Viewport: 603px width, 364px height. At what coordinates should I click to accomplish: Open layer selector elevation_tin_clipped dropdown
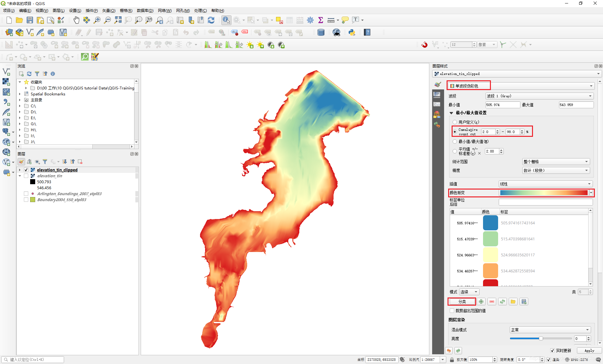pos(517,74)
